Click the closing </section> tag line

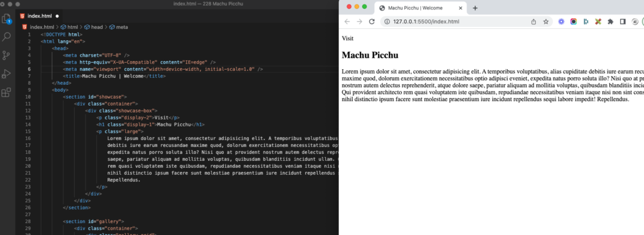tap(76, 207)
